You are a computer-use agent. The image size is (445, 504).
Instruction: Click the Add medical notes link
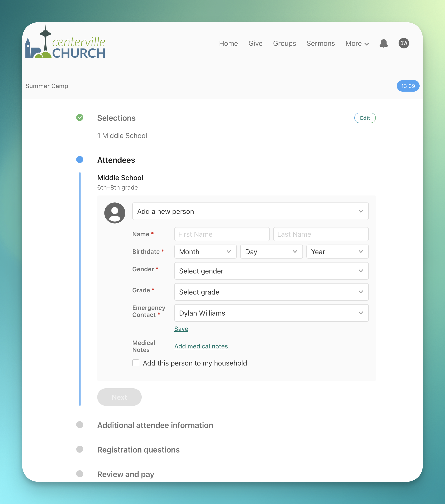coord(201,346)
